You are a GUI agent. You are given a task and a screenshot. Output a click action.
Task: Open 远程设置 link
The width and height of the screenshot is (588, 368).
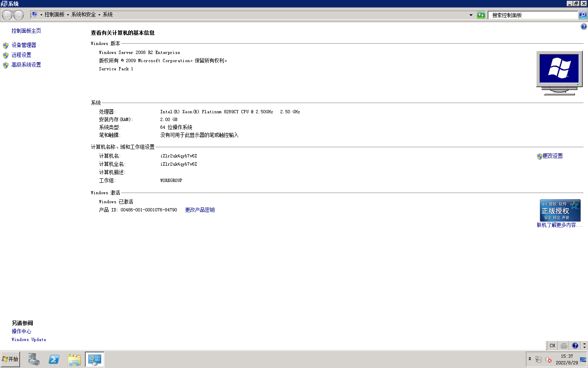21,55
